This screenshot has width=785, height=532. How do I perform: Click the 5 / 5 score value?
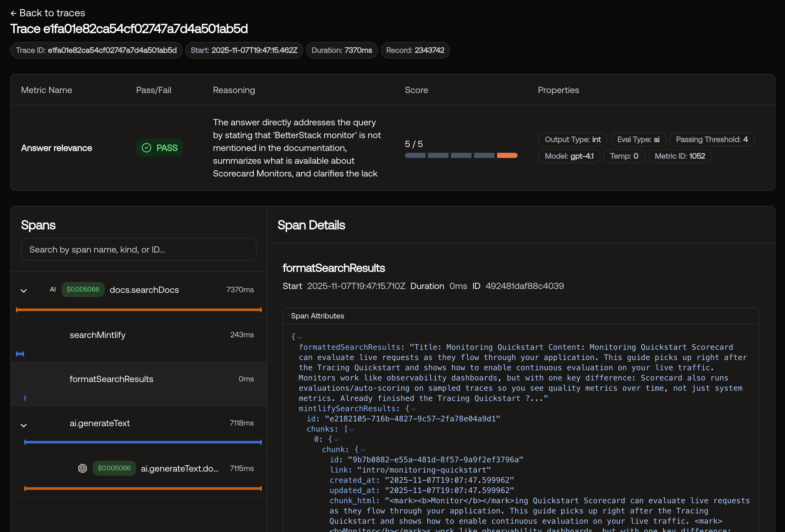(414, 144)
